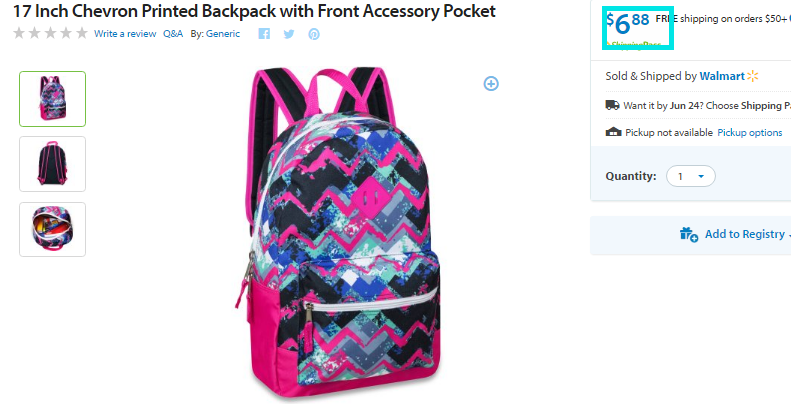Open the Generic brand link
This screenshot has height=404, width=791.
click(x=223, y=34)
